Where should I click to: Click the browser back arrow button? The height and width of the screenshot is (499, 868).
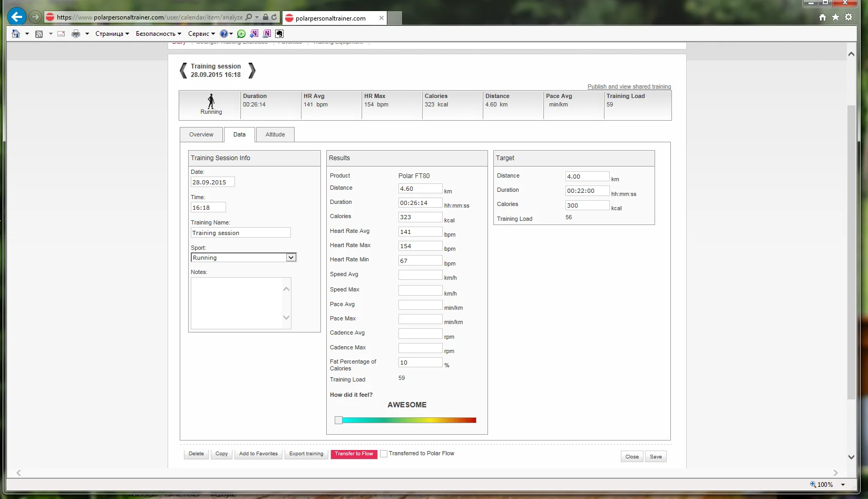[17, 17]
